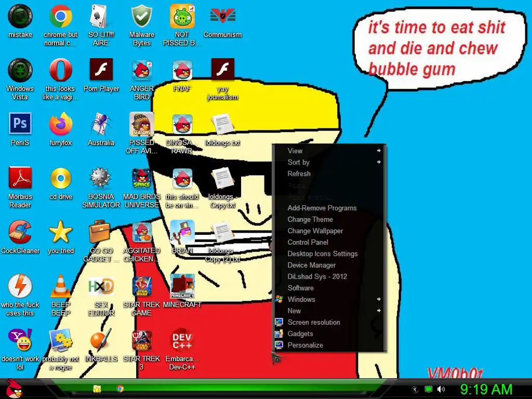The height and width of the screenshot is (399, 532).
Task: Open the 'mistake' desktop icon
Action: pyautogui.click(x=20, y=16)
